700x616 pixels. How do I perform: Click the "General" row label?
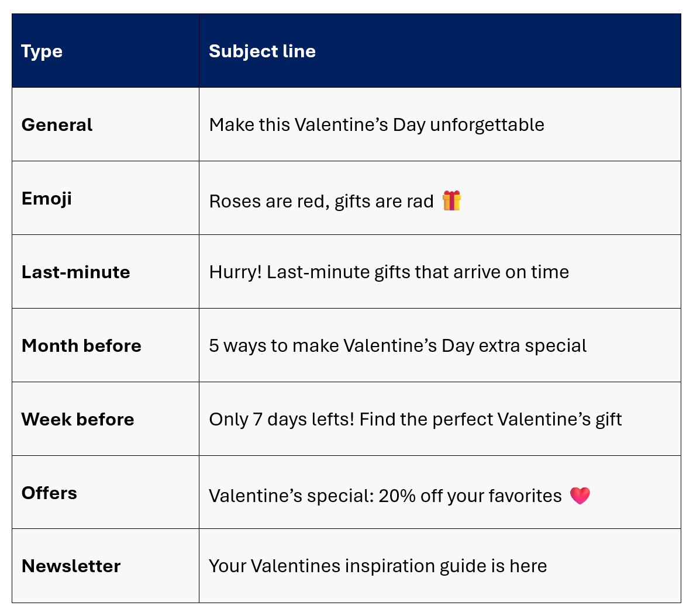click(x=57, y=125)
